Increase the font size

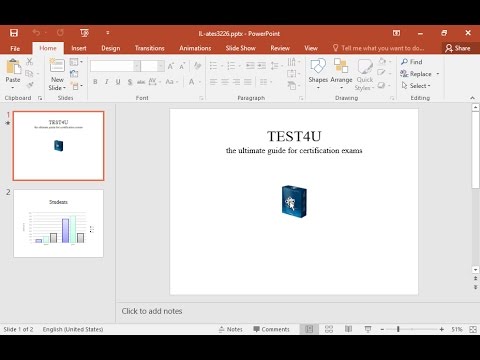tap(171, 66)
